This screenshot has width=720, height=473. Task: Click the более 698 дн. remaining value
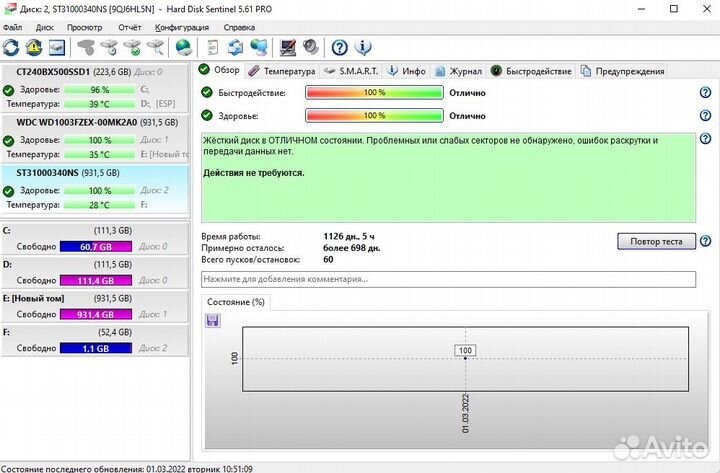(x=352, y=248)
